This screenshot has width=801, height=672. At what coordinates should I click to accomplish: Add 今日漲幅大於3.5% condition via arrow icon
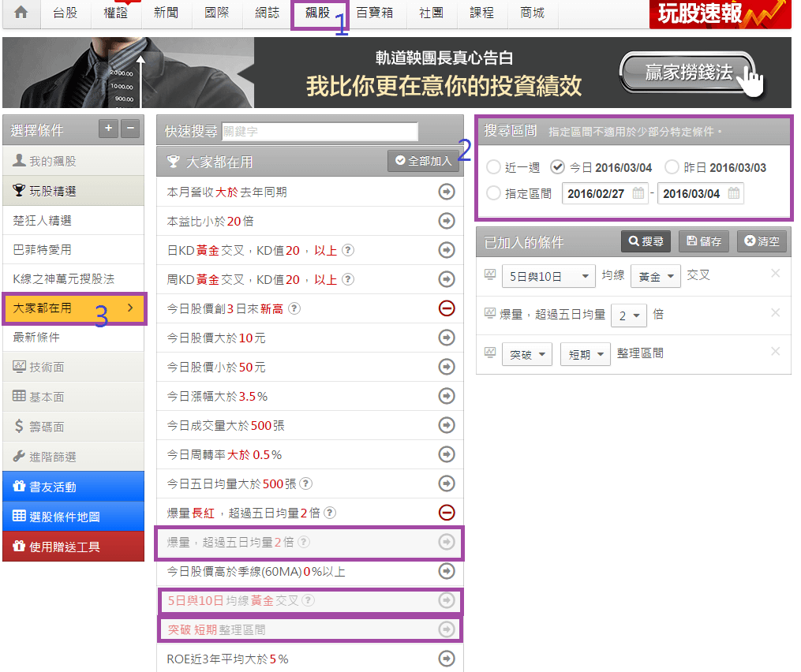447,396
